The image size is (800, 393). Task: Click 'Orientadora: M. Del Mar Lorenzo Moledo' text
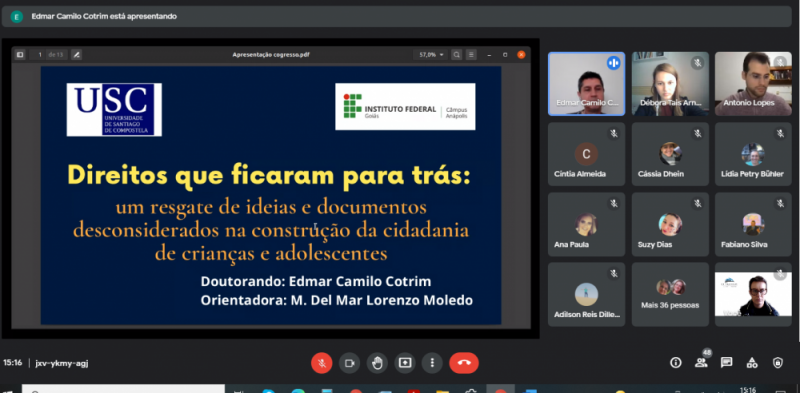coord(337,300)
